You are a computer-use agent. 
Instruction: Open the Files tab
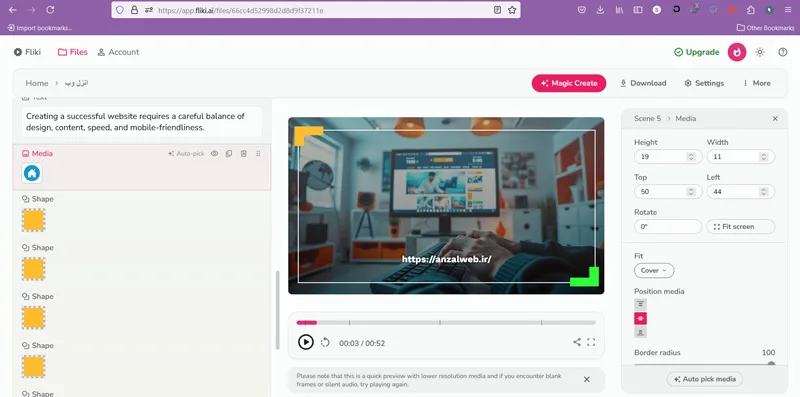(72, 52)
